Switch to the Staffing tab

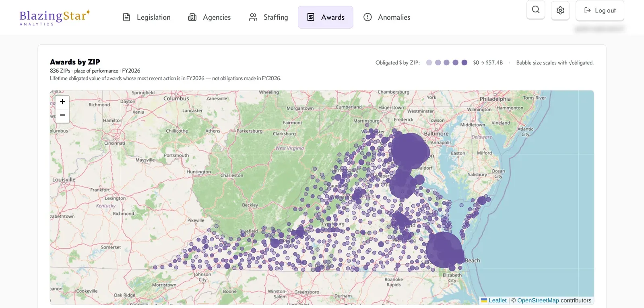(x=268, y=17)
